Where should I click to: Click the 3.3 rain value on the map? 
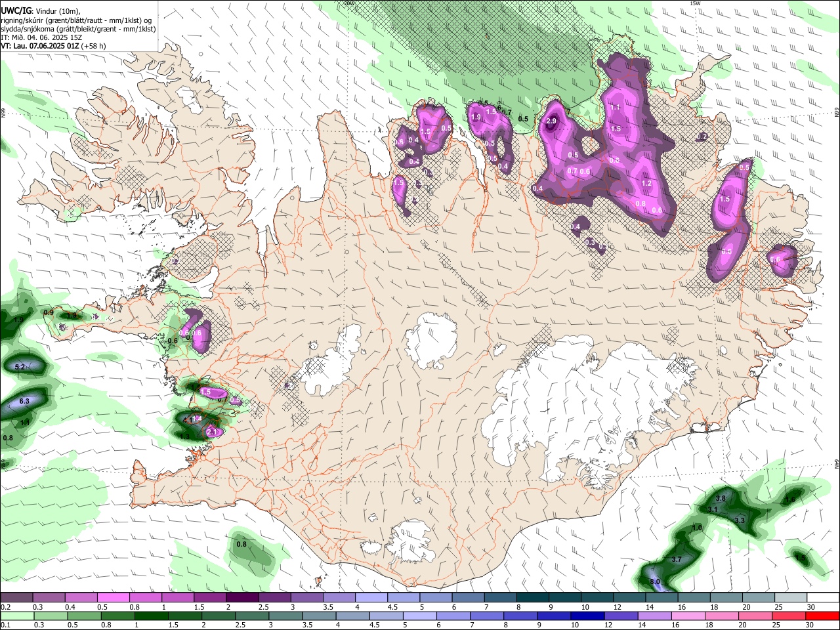coord(740,520)
